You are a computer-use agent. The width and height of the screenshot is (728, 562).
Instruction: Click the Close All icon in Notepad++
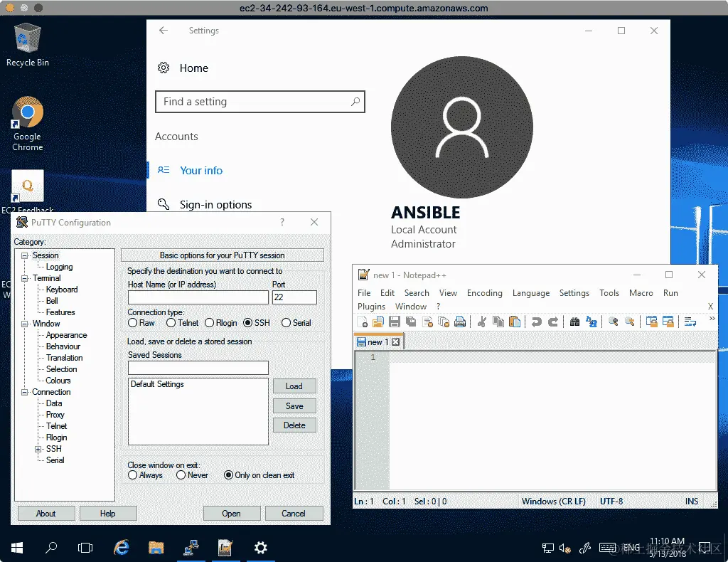[x=444, y=322]
